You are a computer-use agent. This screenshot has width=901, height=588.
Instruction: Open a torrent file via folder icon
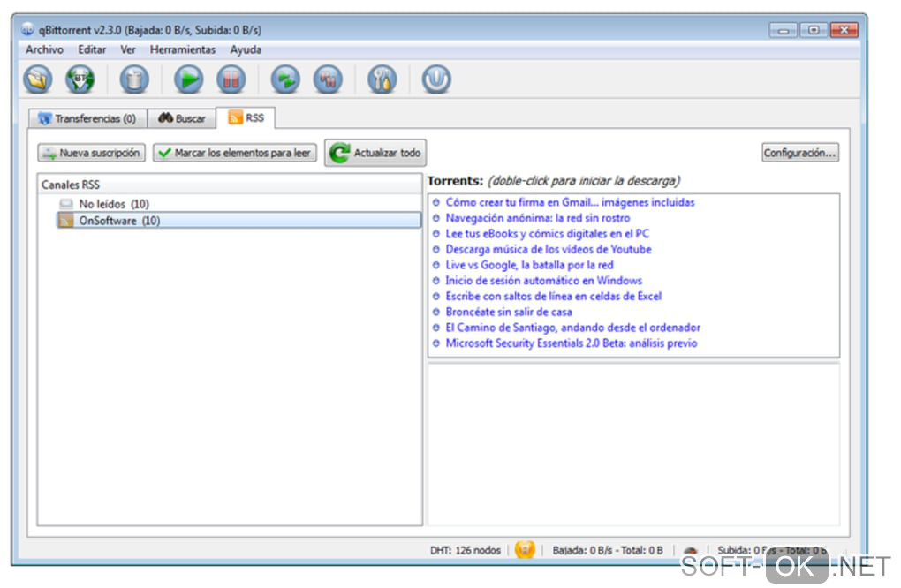pos(38,79)
